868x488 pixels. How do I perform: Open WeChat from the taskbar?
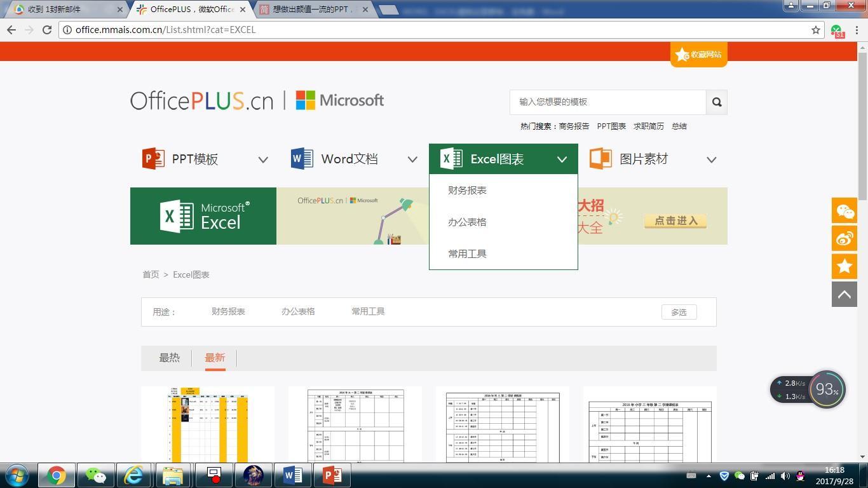(x=95, y=475)
